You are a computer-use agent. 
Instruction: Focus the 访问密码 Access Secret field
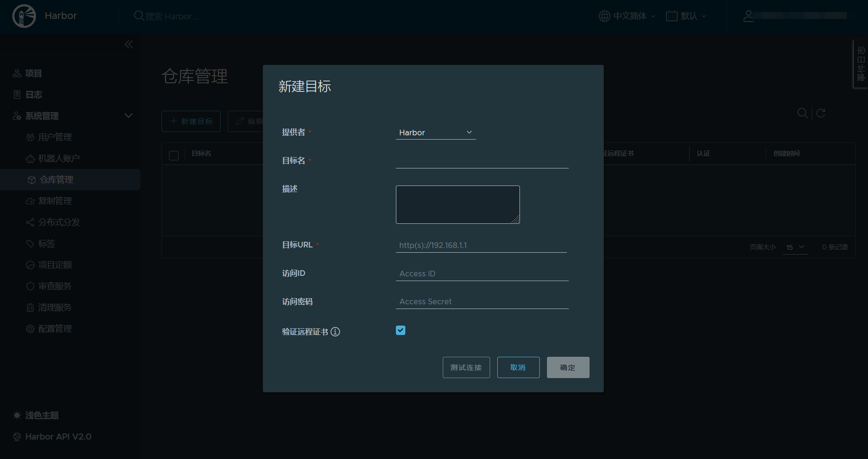tap(482, 301)
